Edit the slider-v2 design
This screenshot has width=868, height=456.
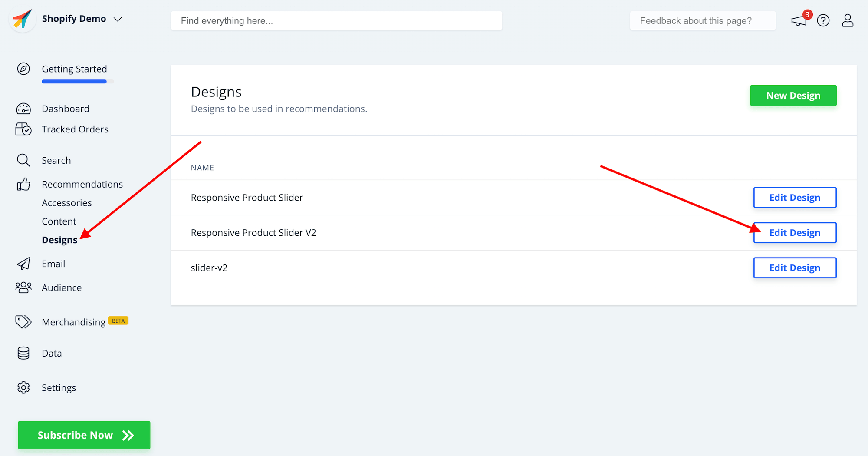(795, 268)
